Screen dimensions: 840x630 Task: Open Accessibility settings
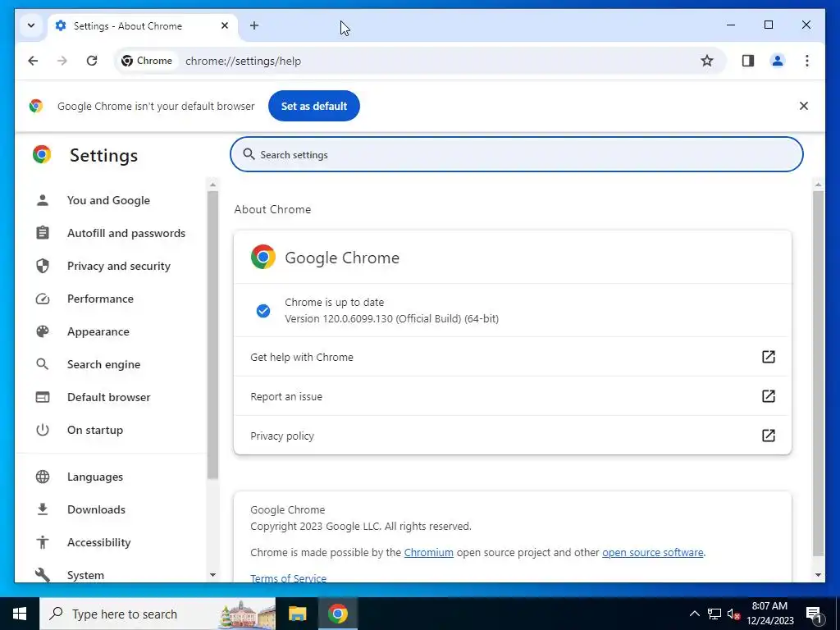(98, 542)
